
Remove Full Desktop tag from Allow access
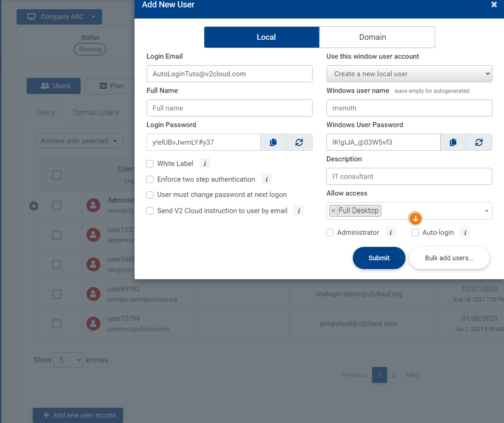333,210
